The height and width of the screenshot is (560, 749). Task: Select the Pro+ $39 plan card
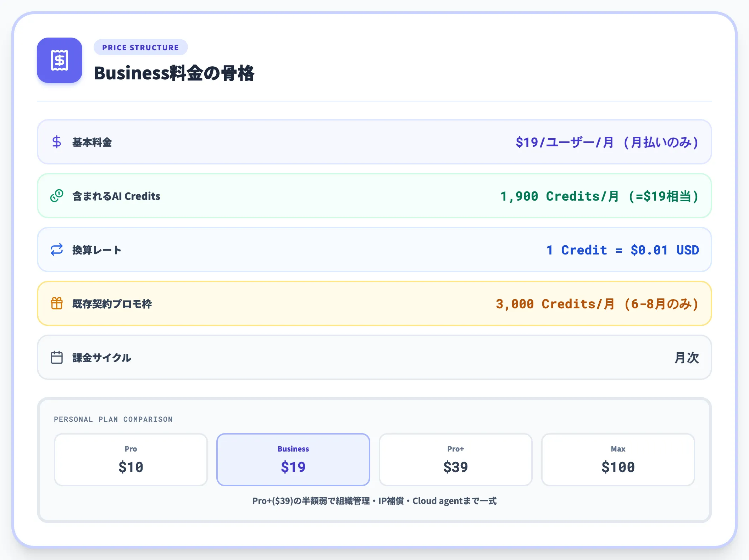click(x=456, y=460)
